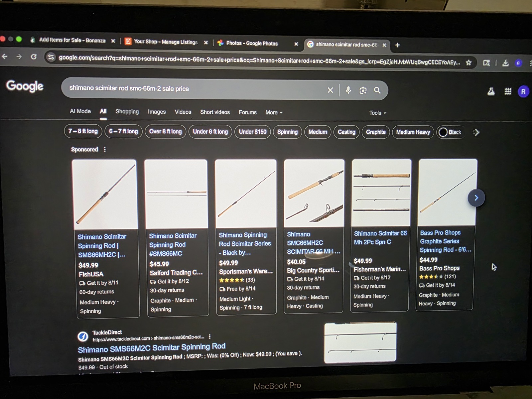
Task: Toggle the Casting filter chip
Action: click(346, 132)
